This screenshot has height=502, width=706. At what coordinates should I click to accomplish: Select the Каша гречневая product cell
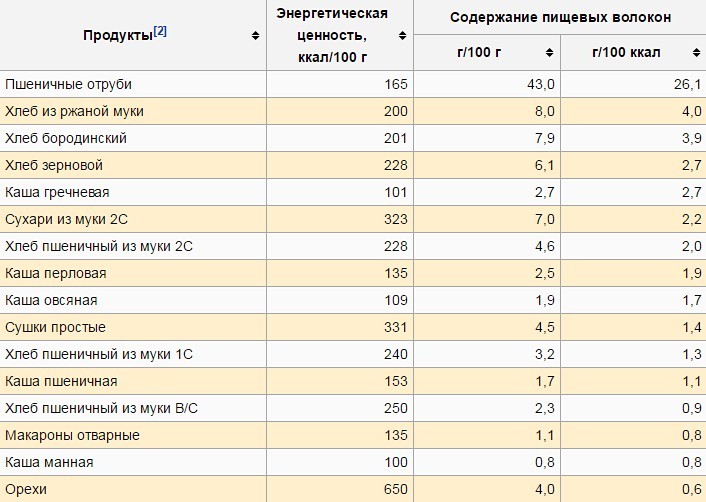pyautogui.click(x=57, y=192)
